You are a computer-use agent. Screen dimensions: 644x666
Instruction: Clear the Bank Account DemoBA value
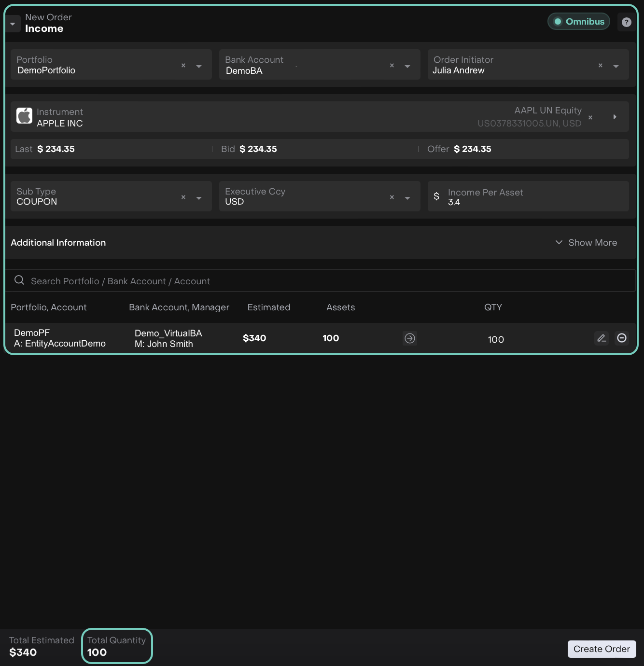(392, 66)
